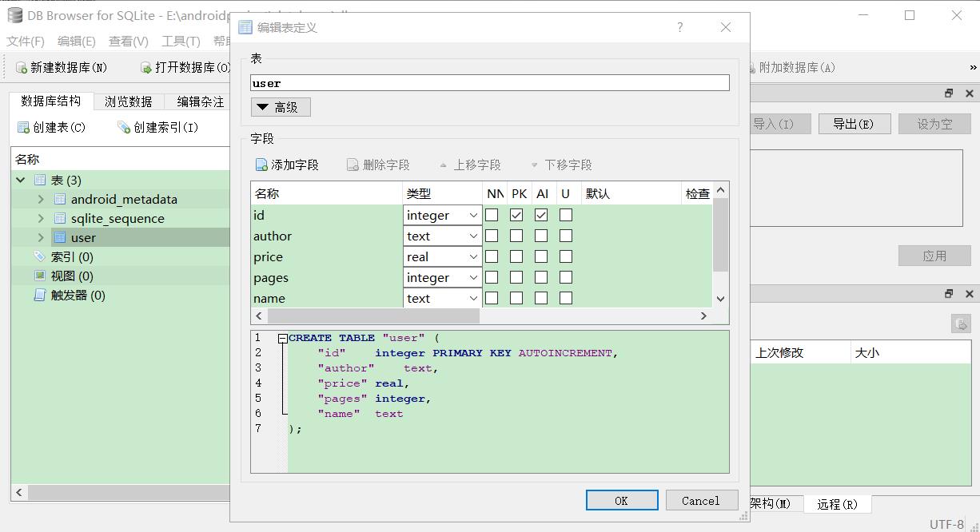Open type dropdown for name field
This screenshot has width=980, height=532.
442,298
